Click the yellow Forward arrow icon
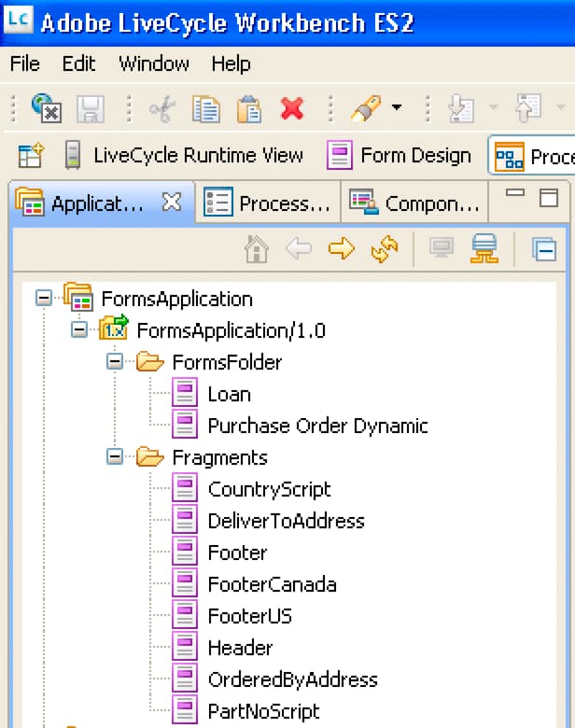575x728 pixels. 342,249
